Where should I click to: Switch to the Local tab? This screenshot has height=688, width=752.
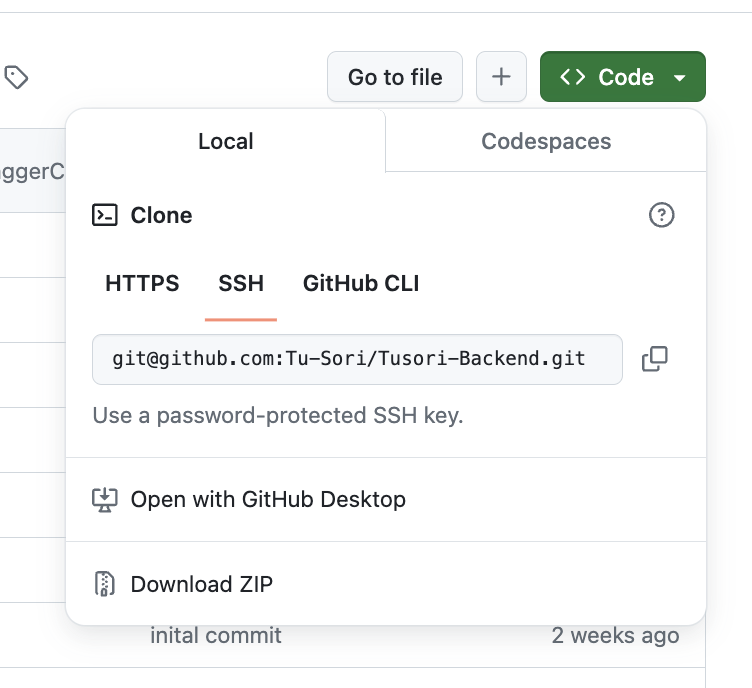pyautogui.click(x=225, y=141)
